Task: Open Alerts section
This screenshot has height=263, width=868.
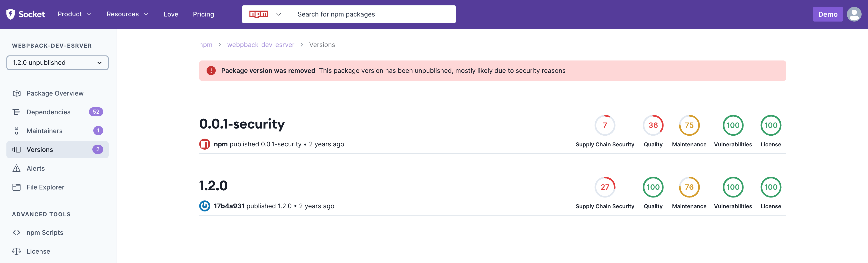Action: (58, 168)
